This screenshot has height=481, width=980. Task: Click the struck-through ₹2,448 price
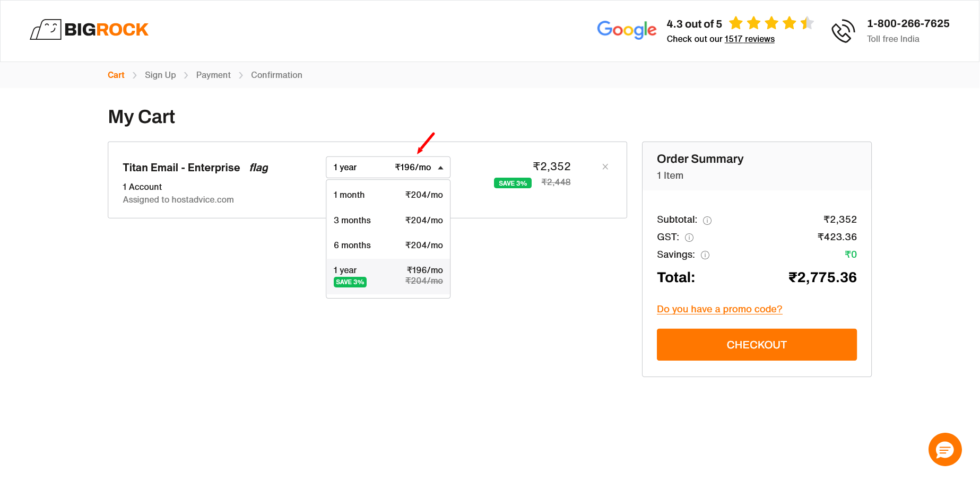556,182
